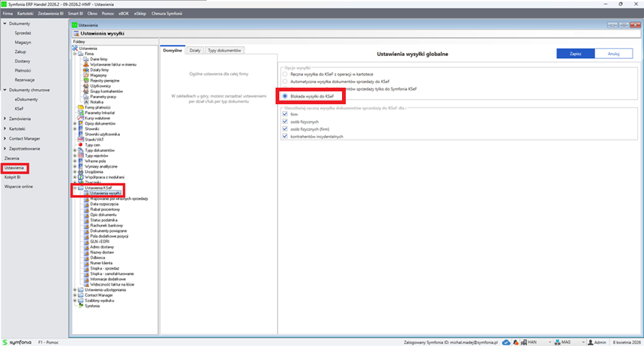Click the Typy cen red icon

click(x=81, y=144)
